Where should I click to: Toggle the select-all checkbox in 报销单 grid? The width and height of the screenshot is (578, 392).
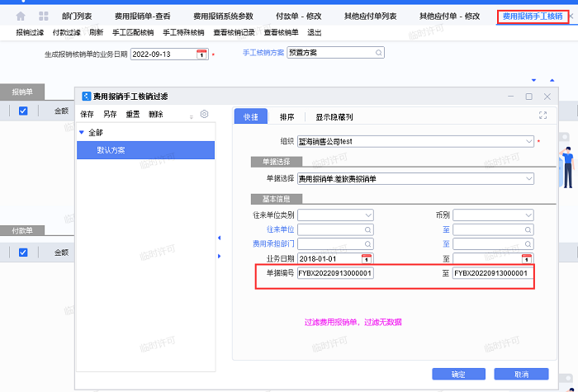(23, 111)
